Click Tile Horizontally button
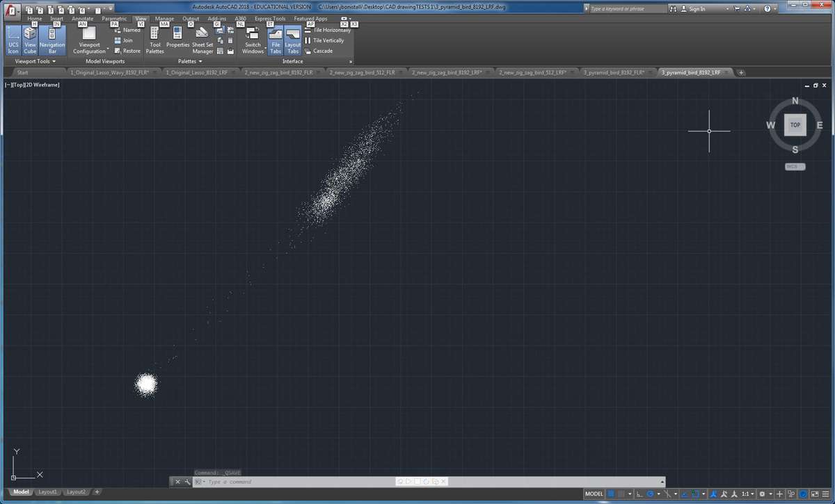 point(327,30)
